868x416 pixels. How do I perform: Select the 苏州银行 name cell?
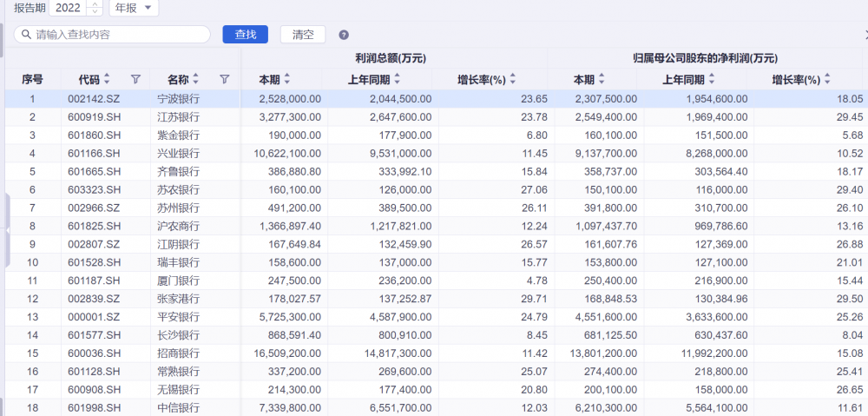click(x=178, y=208)
